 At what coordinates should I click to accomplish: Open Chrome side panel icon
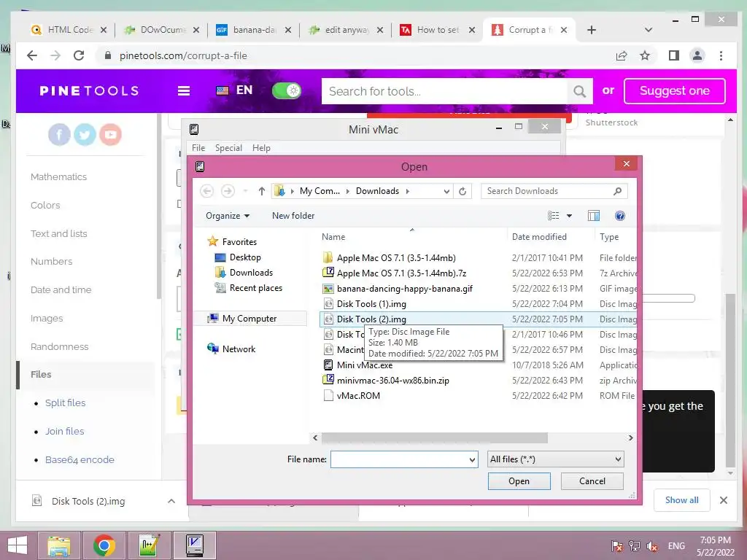[673, 55]
